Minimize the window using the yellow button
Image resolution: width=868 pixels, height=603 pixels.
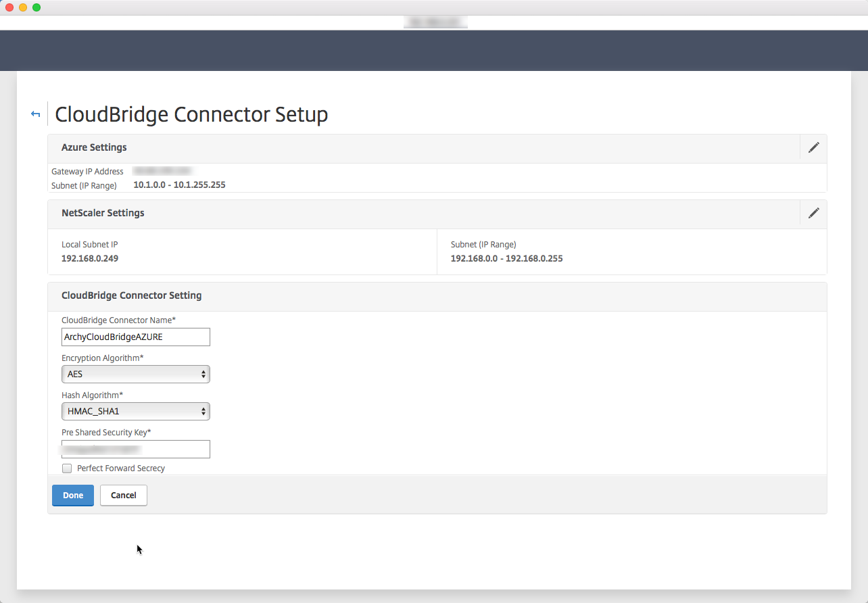coord(23,7)
